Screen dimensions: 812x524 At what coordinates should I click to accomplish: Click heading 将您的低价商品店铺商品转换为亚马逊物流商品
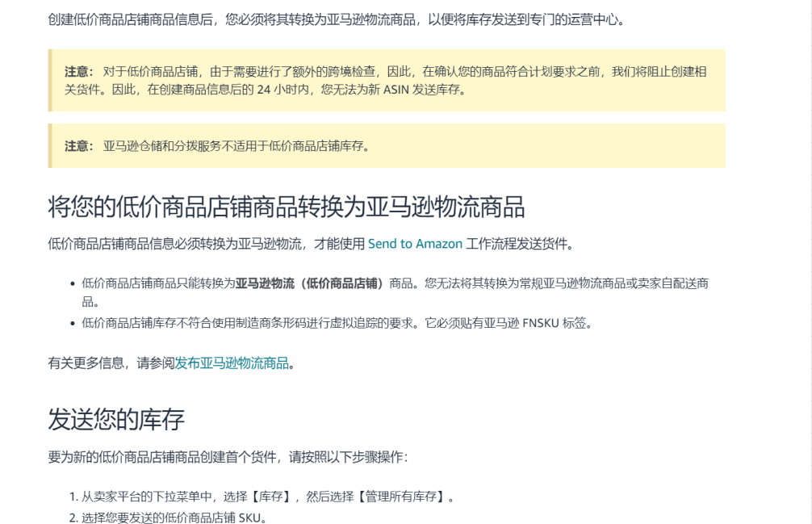pos(286,208)
